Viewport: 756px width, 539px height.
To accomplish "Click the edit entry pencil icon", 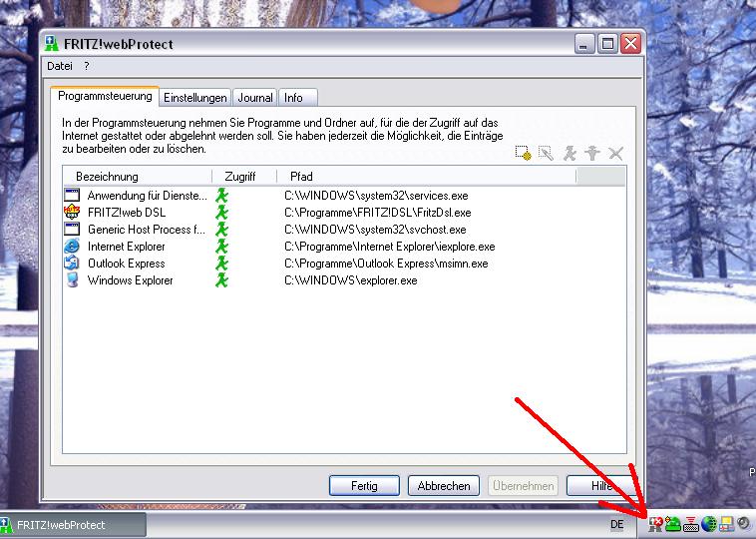I will [x=546, y=153].
